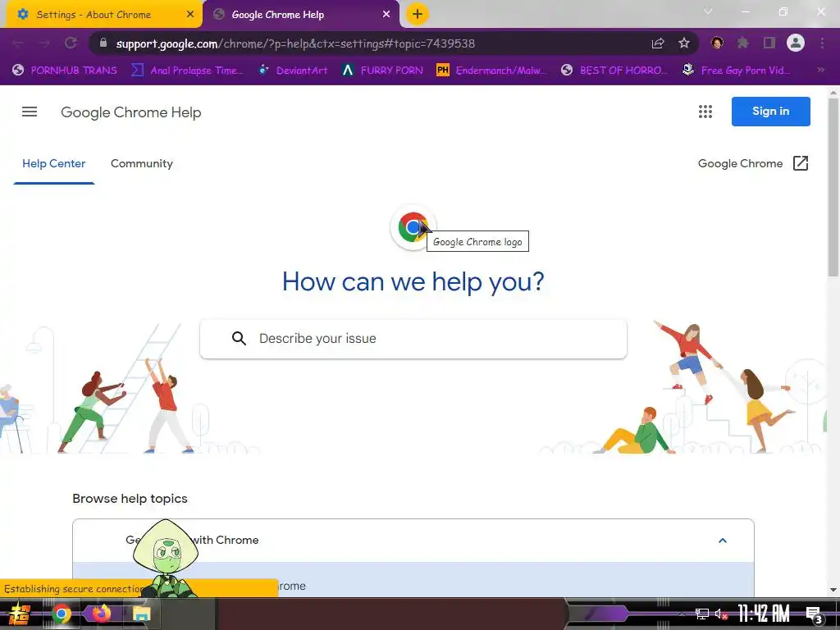Click the Peridot desktop mascot character
Image resolution: width=840 pixels, height=630 pixels.
tap(166, 558)
